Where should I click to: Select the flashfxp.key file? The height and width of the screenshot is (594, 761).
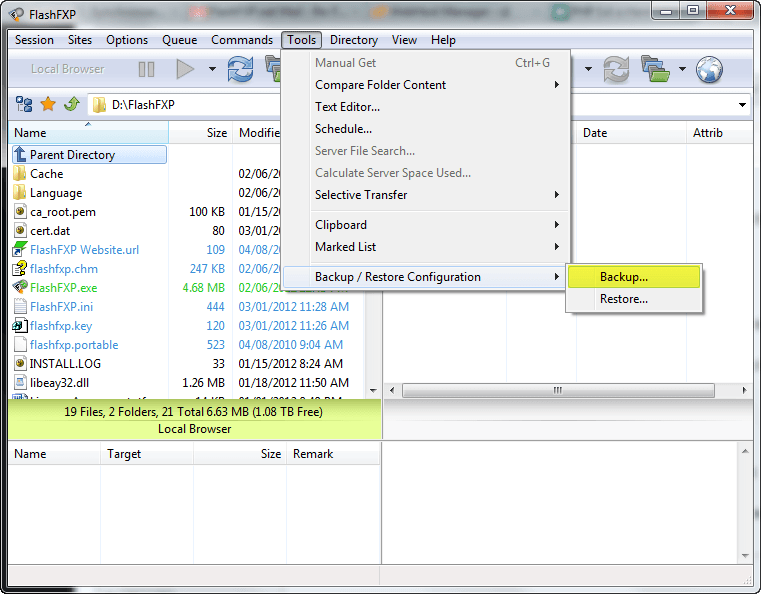61,326
